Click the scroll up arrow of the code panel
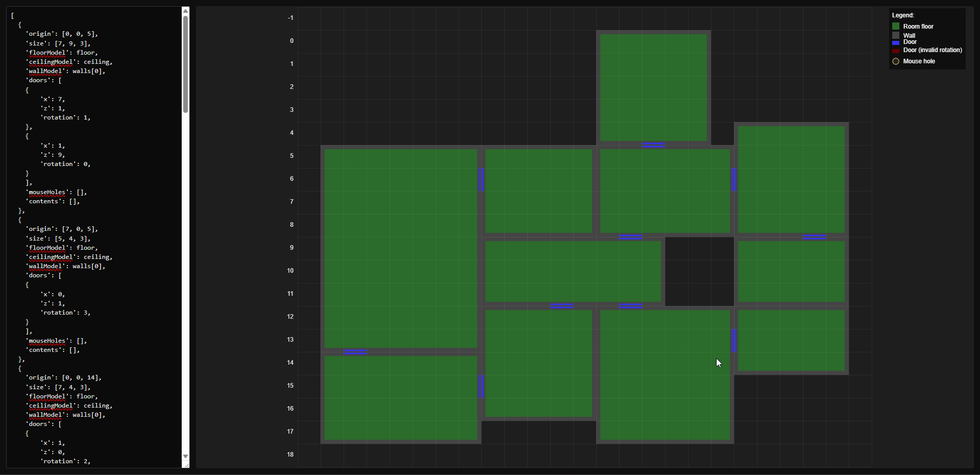 click(x=185, y=11)
